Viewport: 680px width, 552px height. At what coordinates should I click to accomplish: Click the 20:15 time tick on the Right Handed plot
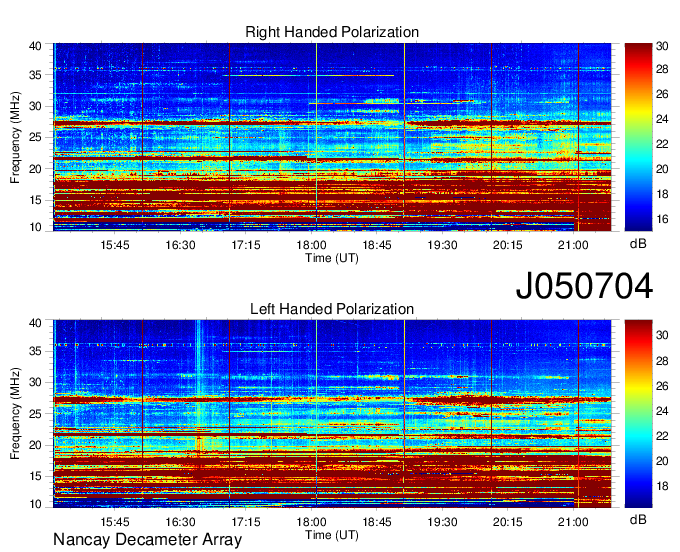coord(507,245)
